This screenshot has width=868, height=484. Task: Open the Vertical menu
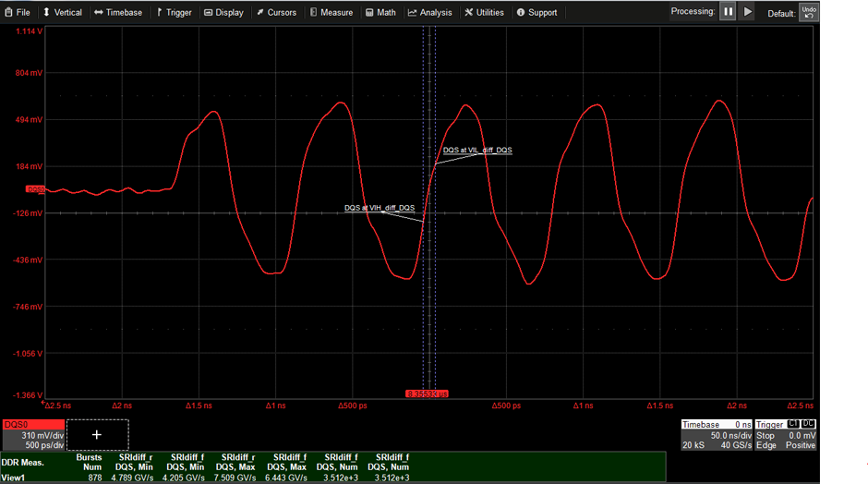pos(62,12)
